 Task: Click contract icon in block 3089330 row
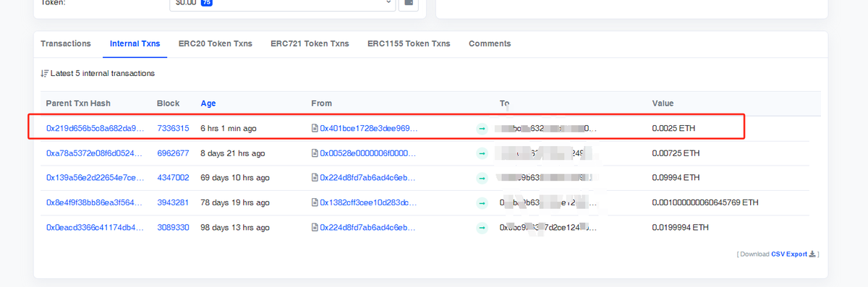click(315, 227)
